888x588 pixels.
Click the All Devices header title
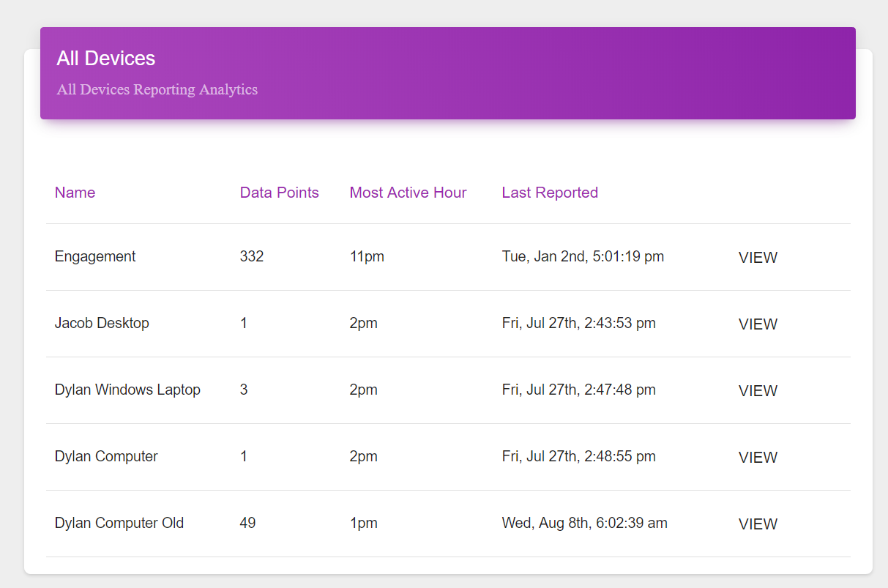click(106, 59)
